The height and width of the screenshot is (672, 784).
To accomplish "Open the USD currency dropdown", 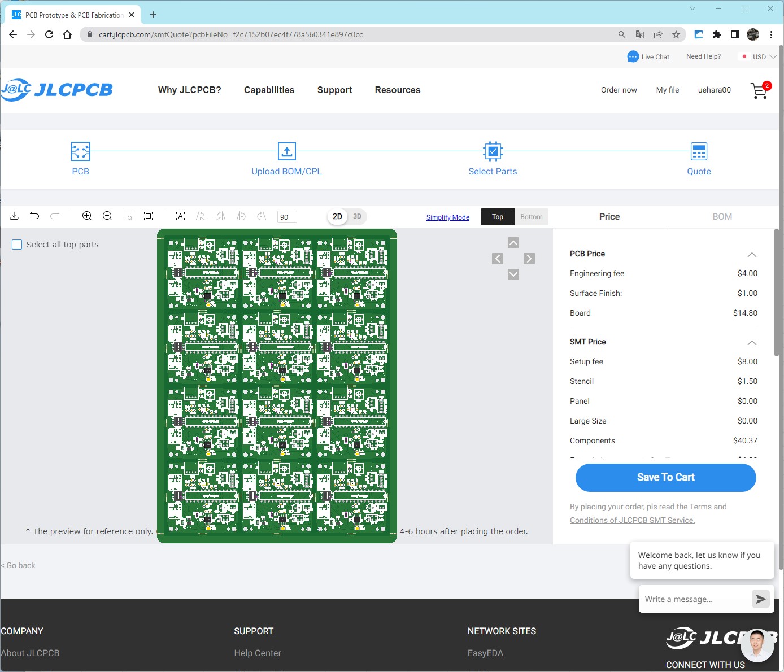I will (x=760, y=57).
